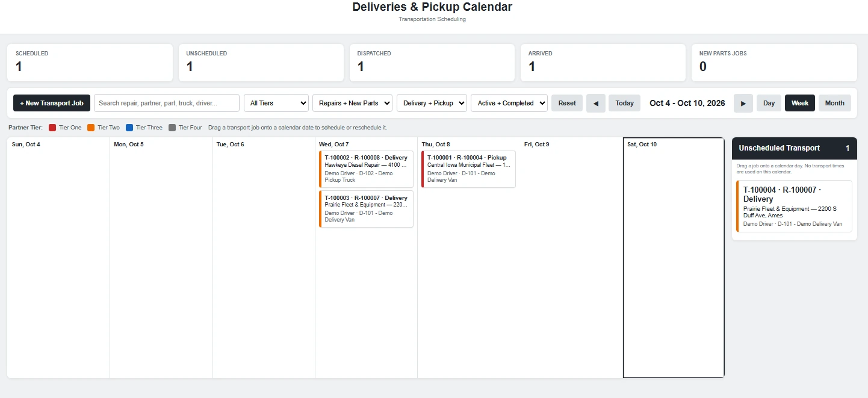
Task: Click the red Tier One legend swatch
Action: (52, 128)
